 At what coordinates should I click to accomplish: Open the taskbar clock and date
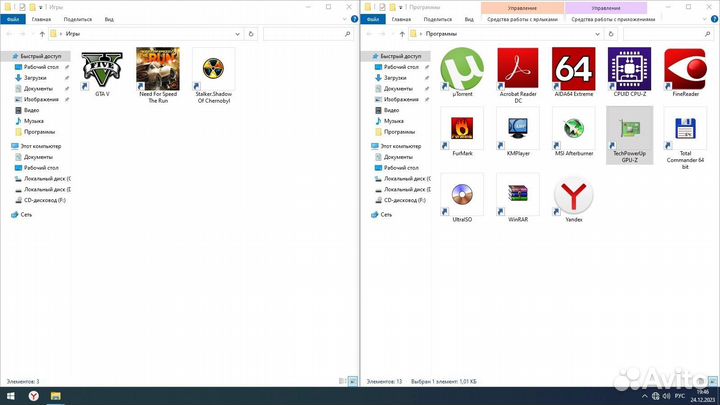tap(703, 396)
